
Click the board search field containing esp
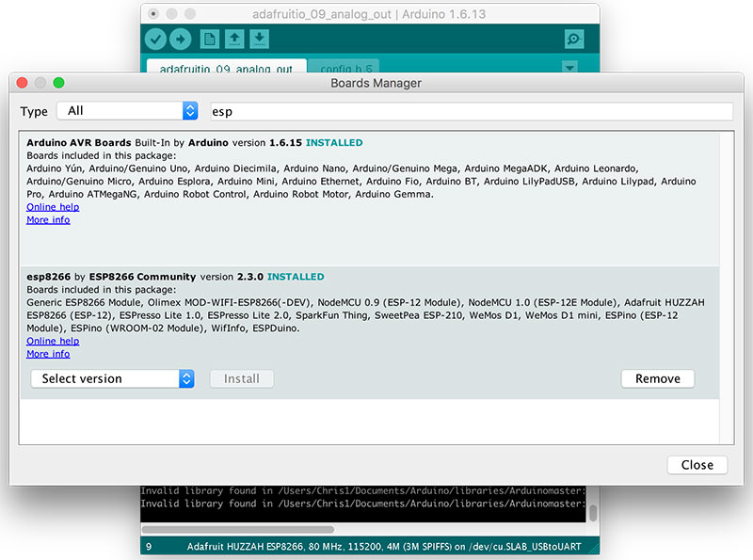click(x=471, y=111)
